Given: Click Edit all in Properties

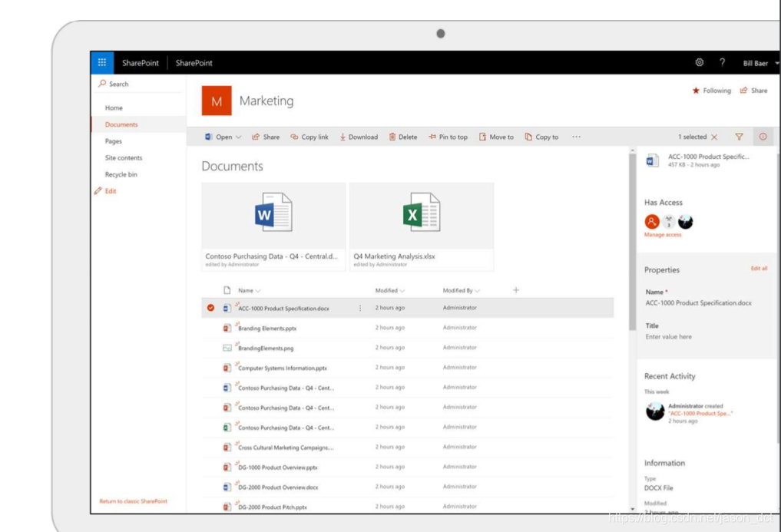Looking at the screenshot, I should (759, 269).
